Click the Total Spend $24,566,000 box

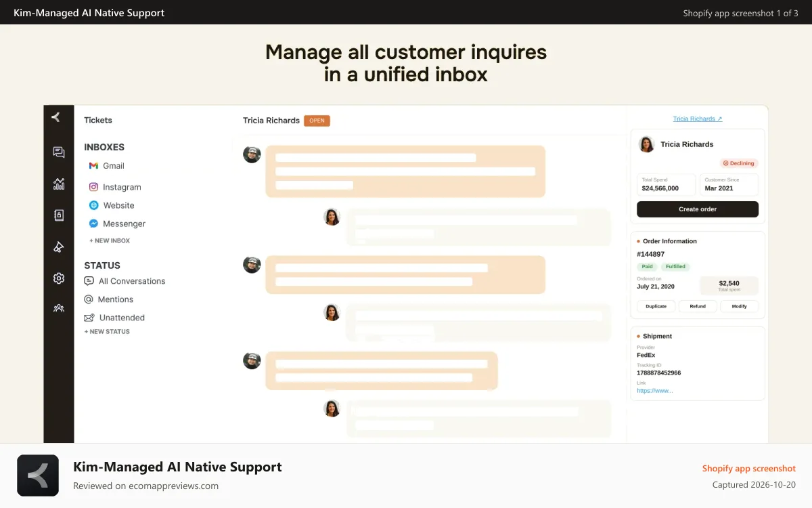pos(666,185)
